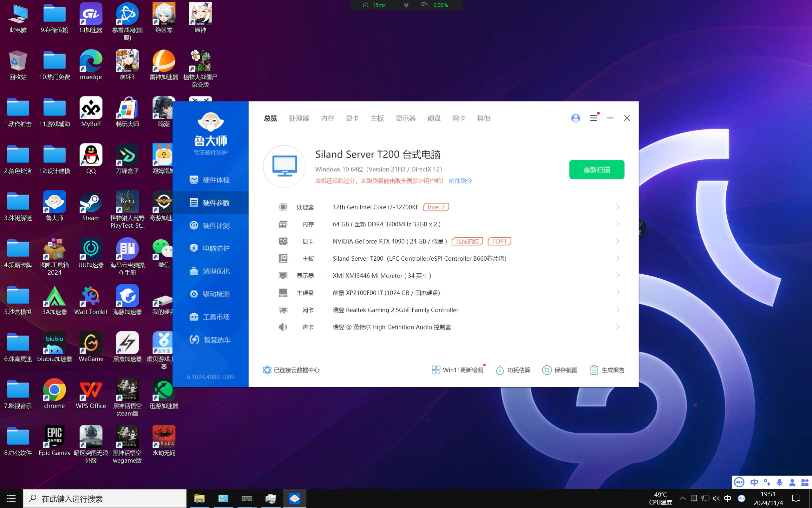Click 生成报告 to generate report

pyautogui.click(x=607, y=370)
